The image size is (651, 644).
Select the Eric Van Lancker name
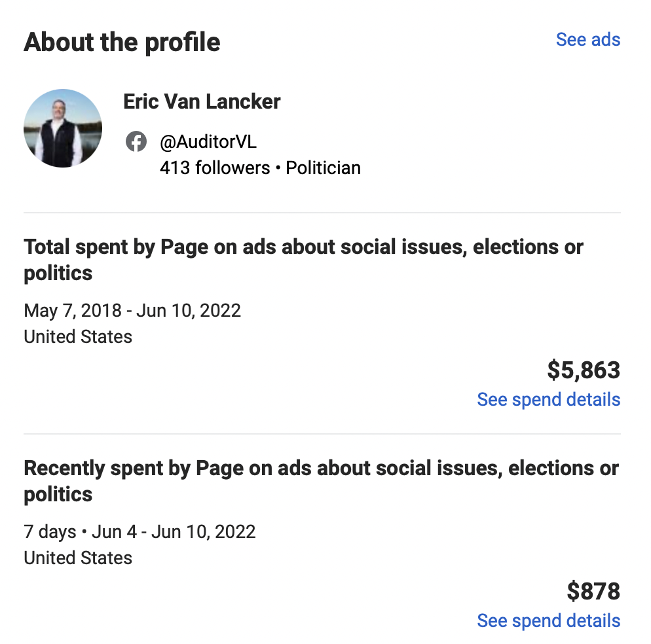coord(202,101)
